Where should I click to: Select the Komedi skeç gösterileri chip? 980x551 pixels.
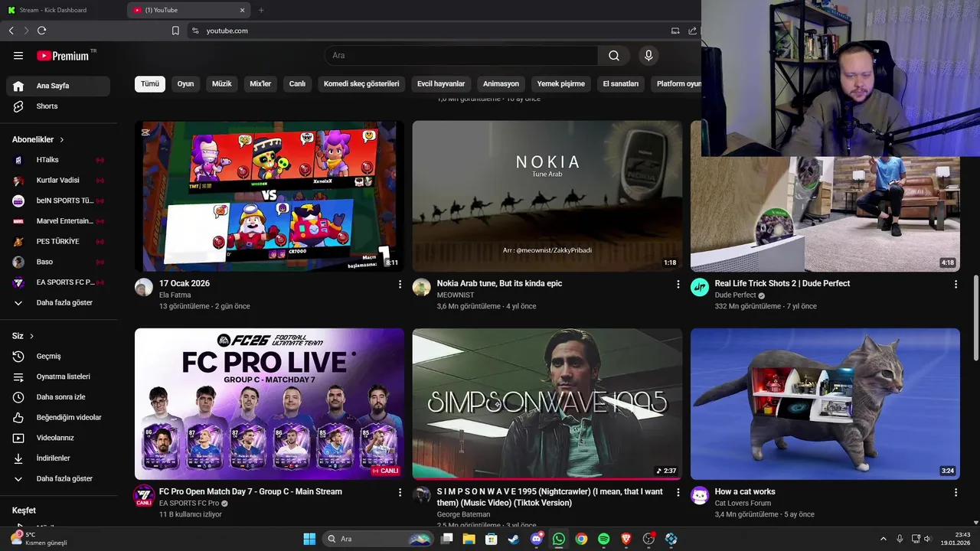click(x=361, y=84)
